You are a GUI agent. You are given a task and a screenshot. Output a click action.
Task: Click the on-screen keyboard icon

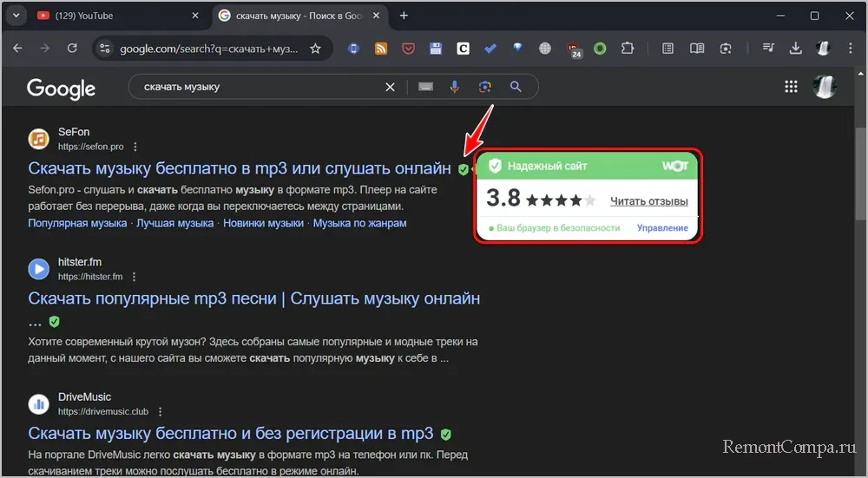[x=425, y=87]
